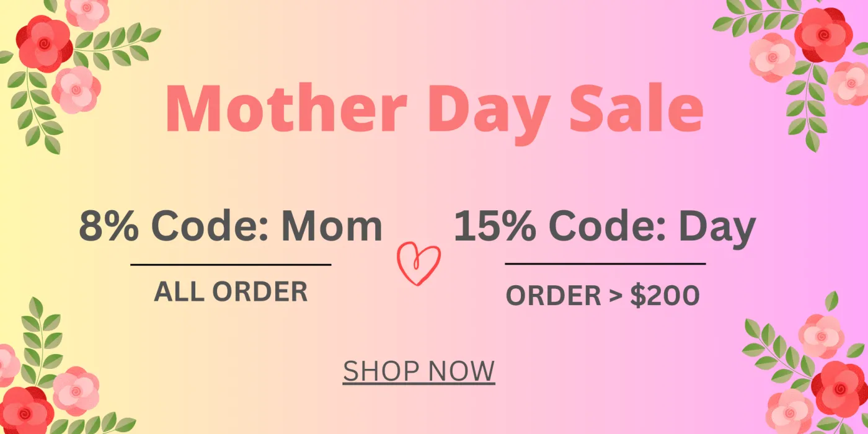Click the pink rose at the top-right bouquet's outer edge

[849, 84]
